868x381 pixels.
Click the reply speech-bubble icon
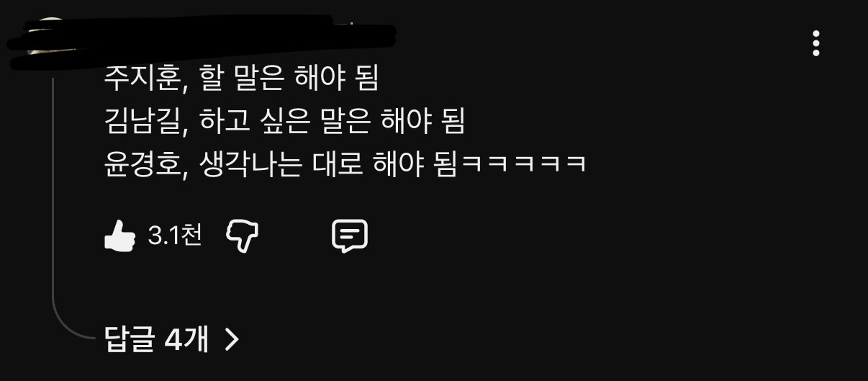[350, 236]
